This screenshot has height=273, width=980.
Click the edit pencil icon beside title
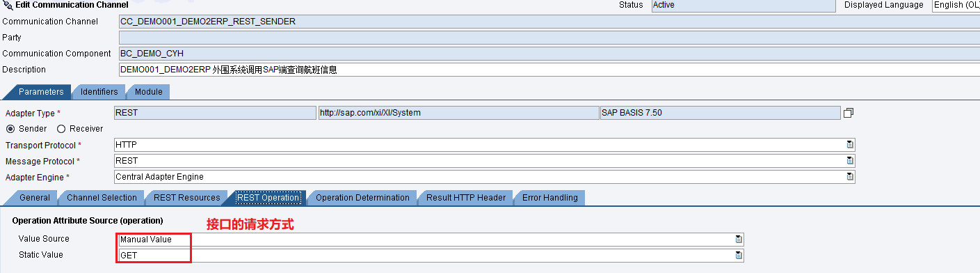click(x=8, y=5)
